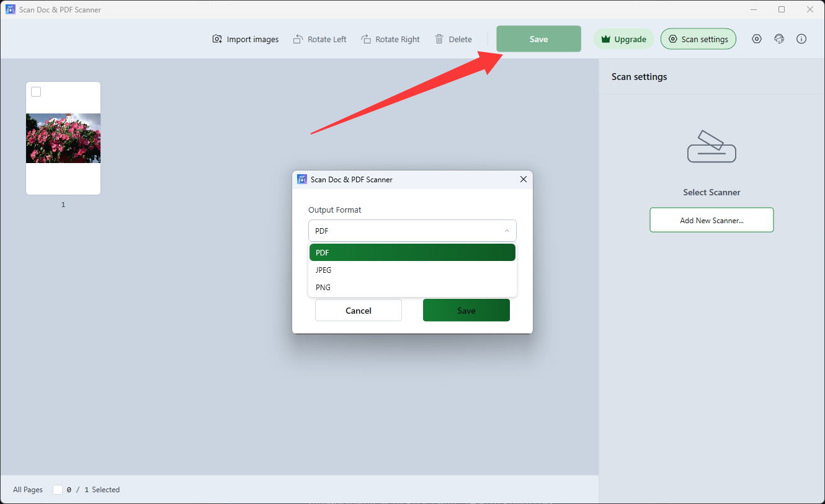This screenshot has width=825, height=504.
Task: Rotate the page left
Action: [320, 39]
